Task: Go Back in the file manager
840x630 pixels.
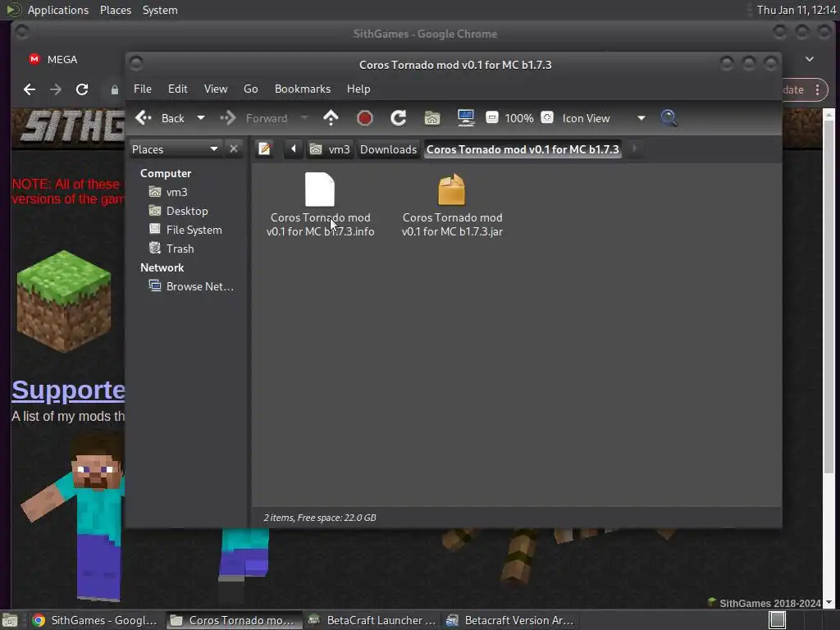Action: tap(160, 118)
